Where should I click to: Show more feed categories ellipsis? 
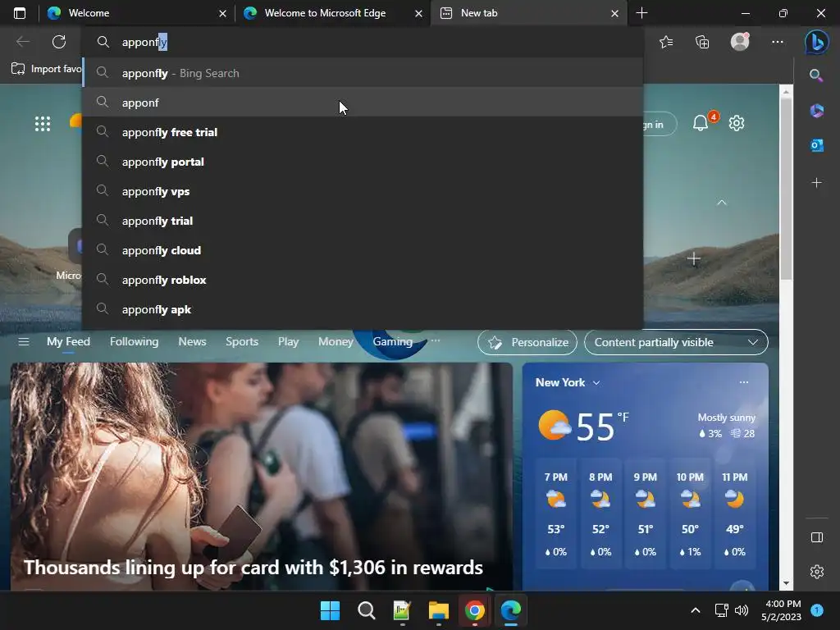(x=436, y=340)
